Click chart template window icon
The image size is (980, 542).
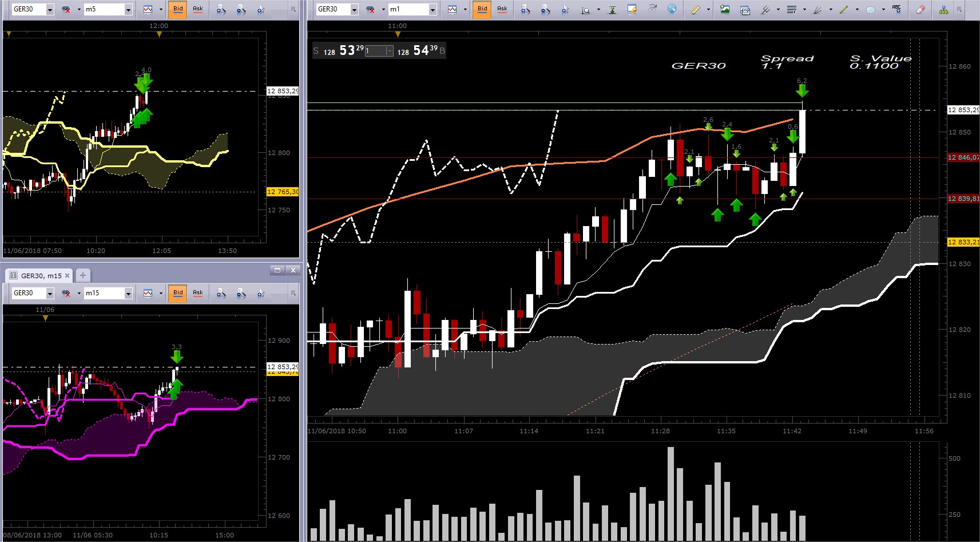[x=745, y=9]
